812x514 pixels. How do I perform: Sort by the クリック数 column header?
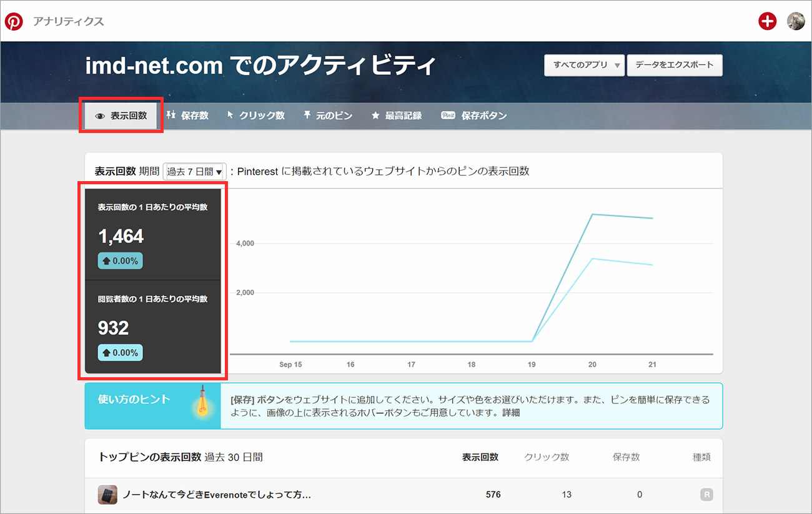[547, 457]
